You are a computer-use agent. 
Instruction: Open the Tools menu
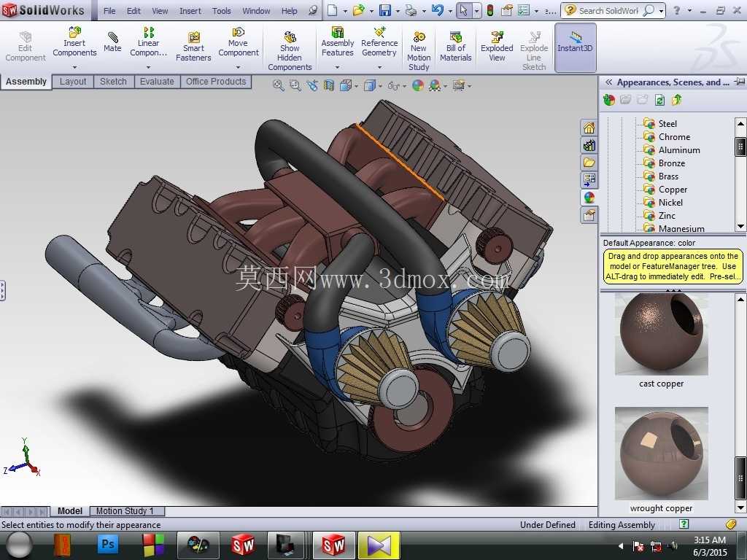tap(222, 10)
